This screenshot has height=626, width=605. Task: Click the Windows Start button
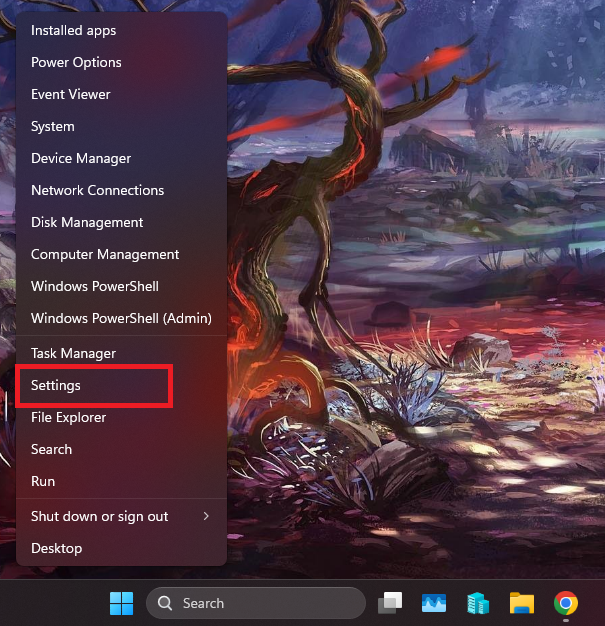pos(121,603)
